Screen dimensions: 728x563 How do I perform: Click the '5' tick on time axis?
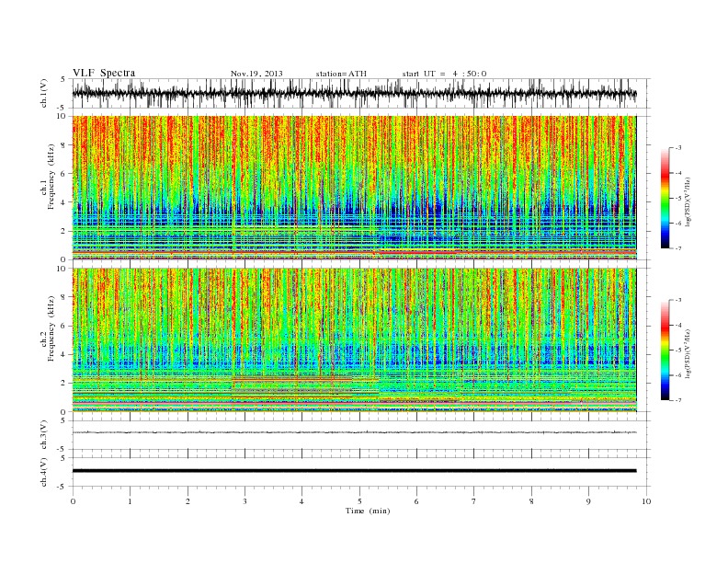pyautogui.click(x=359, y=501)
